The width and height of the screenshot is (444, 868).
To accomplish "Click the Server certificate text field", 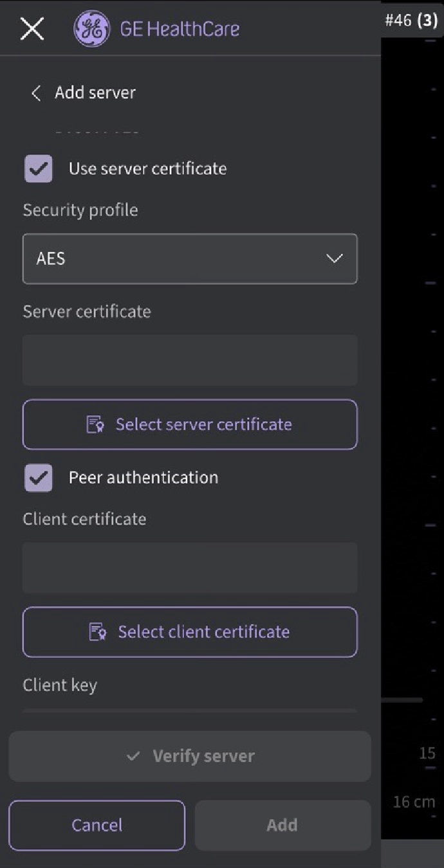I will point(190,360).
